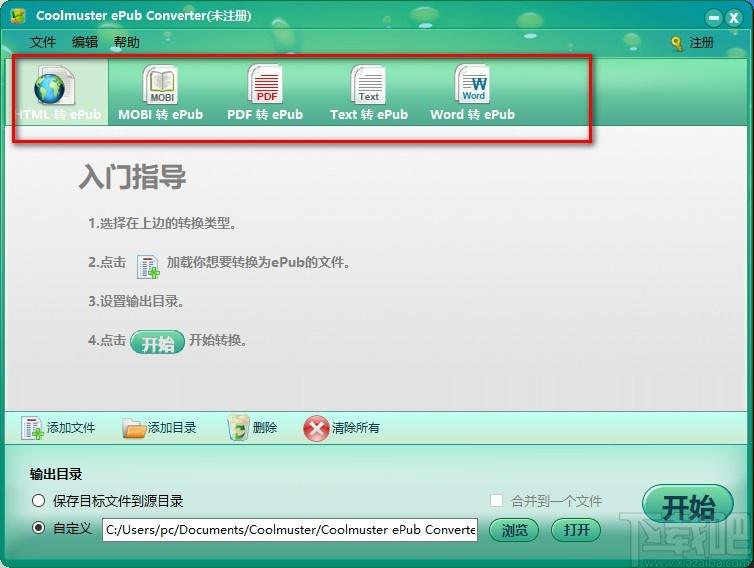Select the MOBI 转 ePub conversion type
The image size is (754, 568).
click(161, 92)
